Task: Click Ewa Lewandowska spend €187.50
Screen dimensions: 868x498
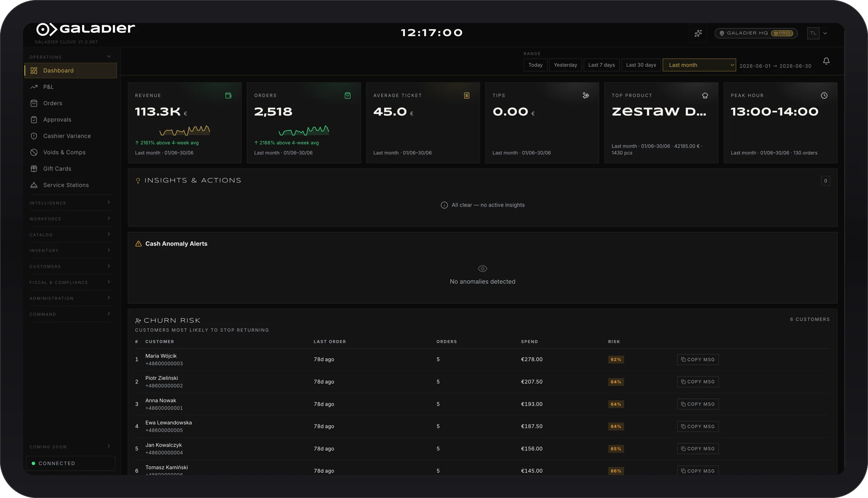Action: click(532, 427)
